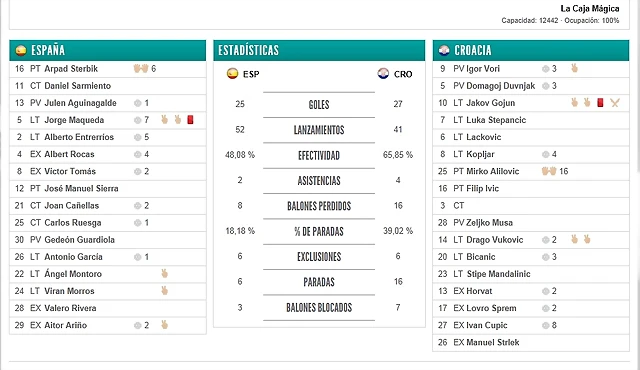Click the CRO flag in the statistics panel

(x=383, y=74)
